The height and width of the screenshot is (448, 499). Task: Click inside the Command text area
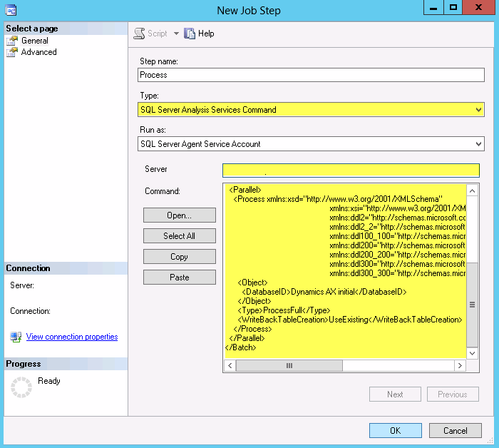coord(345,271)
